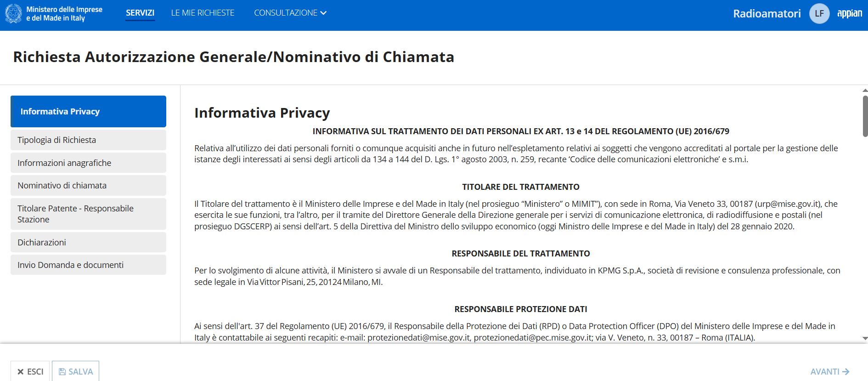Open the LF user avatar menu

[x=819, y=13]
